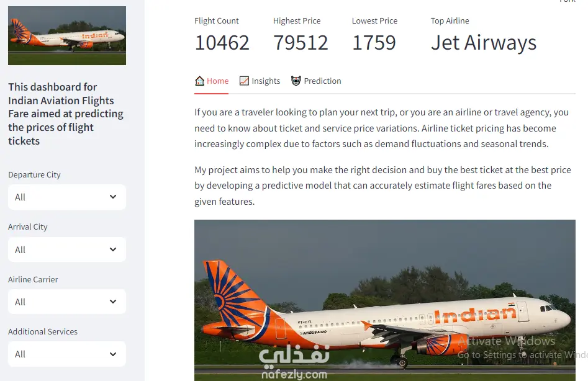The height and width of the screenshot is (381, 588).
Task: Click the house icon on the Home tab
Action: (199, 81)
